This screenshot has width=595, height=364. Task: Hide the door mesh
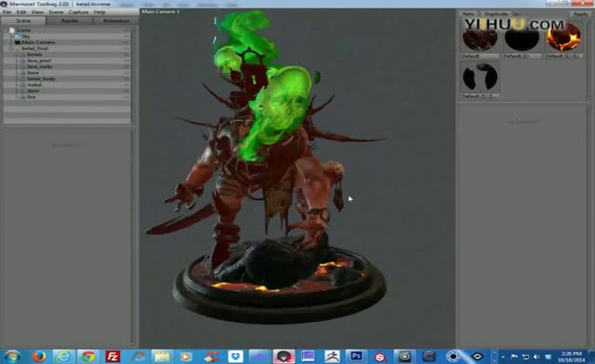(x=126, y=91)
